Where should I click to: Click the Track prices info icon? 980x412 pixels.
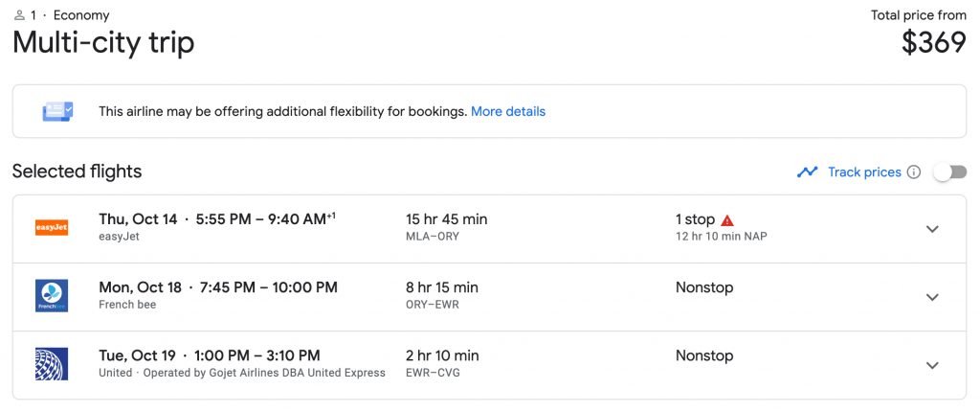point(914,172)
